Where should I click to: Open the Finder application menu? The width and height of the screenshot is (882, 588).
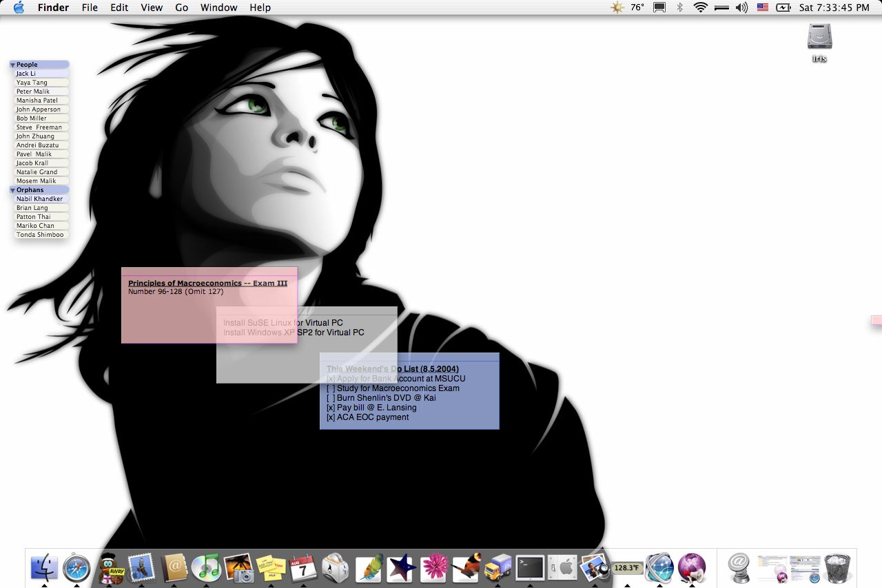[52, 8]
